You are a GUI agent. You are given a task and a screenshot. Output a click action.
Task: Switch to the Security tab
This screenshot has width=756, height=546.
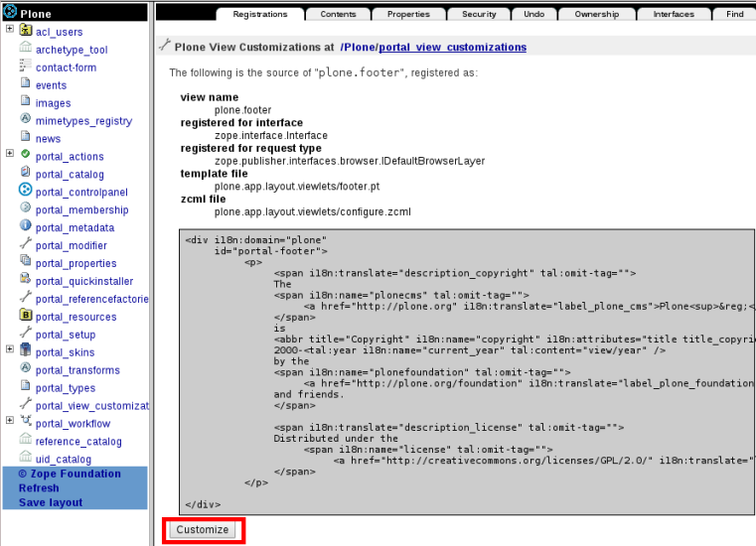click(x=479, y=15)
